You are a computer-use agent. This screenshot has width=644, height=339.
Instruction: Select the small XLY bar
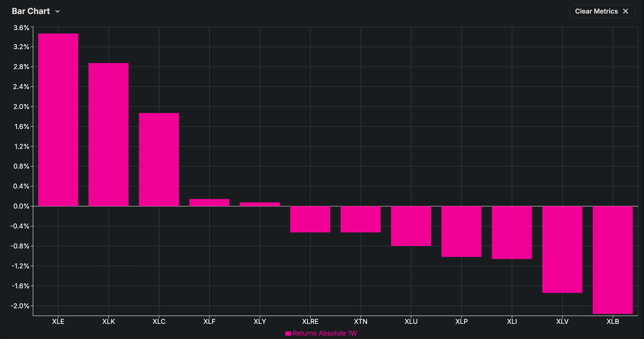(x=260, y=204)
